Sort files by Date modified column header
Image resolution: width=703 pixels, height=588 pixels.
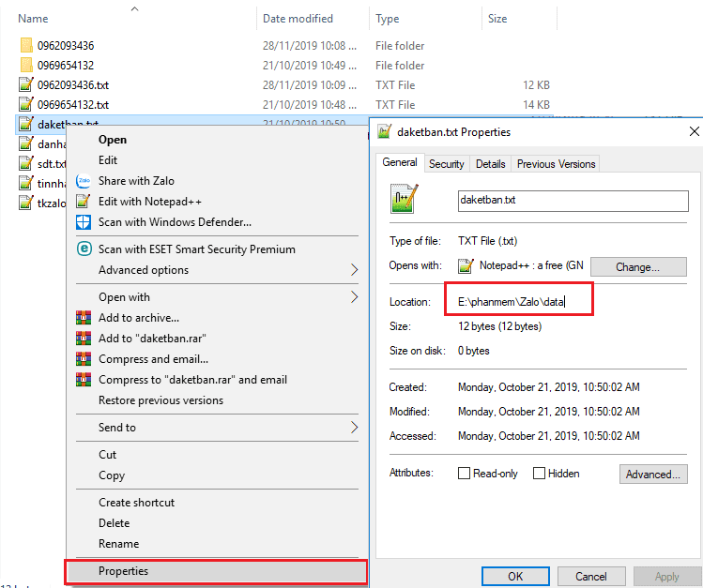click(298, 19)
